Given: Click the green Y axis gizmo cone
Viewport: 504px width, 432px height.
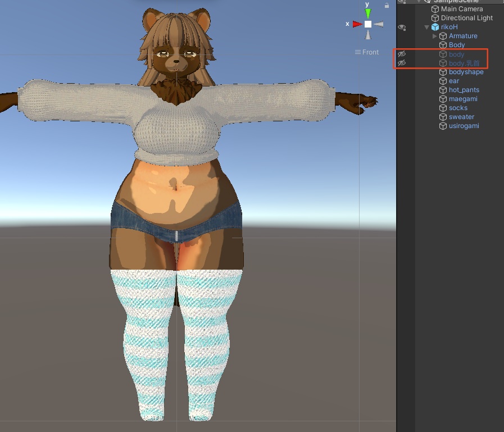Looking at the screenshot, I should [367, 13].
